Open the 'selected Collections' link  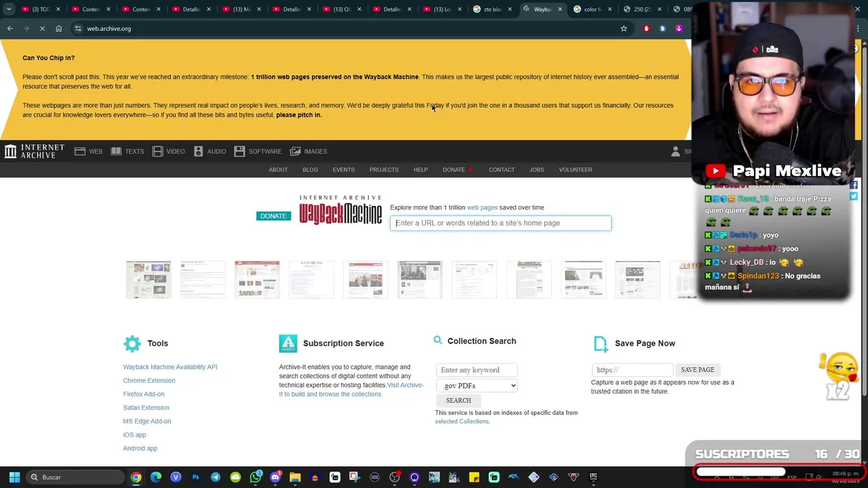click(x=461, y=422)
